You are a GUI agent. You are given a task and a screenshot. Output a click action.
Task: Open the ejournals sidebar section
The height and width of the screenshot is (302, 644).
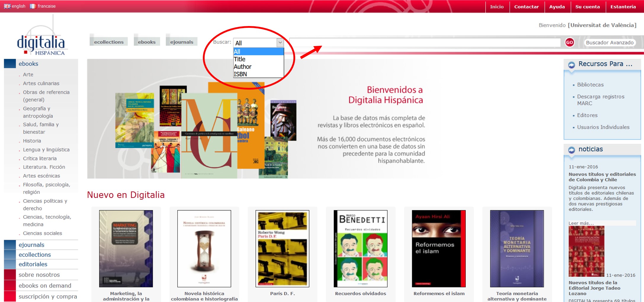(31, 245)
